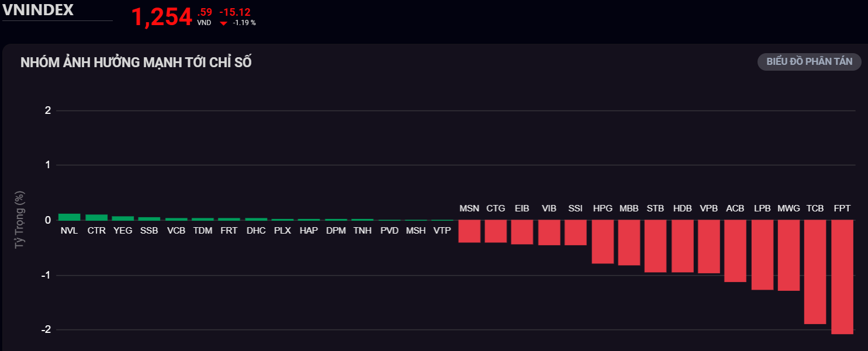Screen dimensions: 868x351
Task: Click the red HDB bar
Action: pos(682,246)
